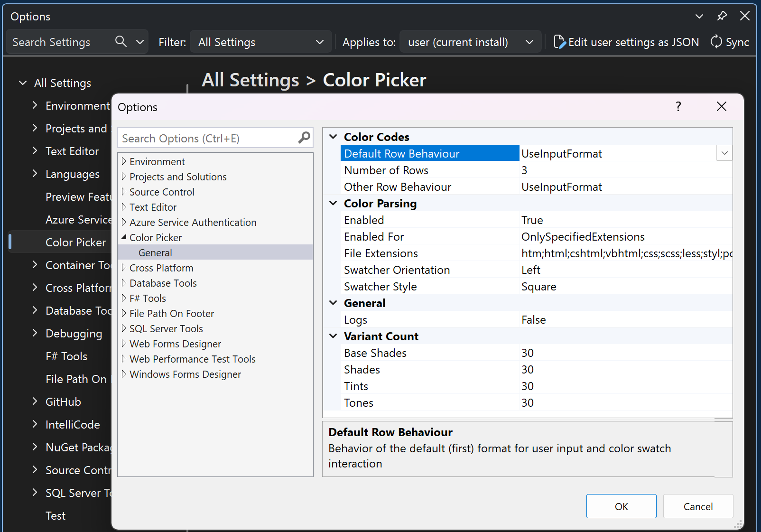Select General under Color Picker

click(155, 252)
